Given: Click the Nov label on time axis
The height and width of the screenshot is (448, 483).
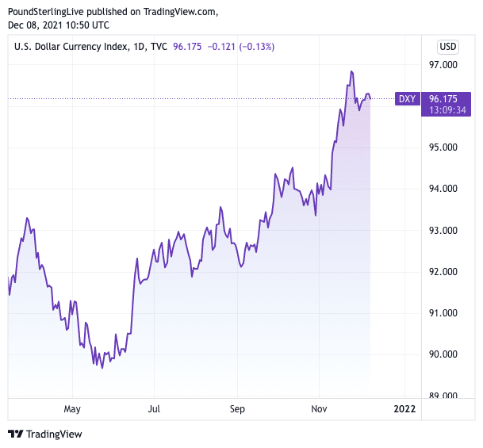Looking at the screenshot, I should 319,409.
